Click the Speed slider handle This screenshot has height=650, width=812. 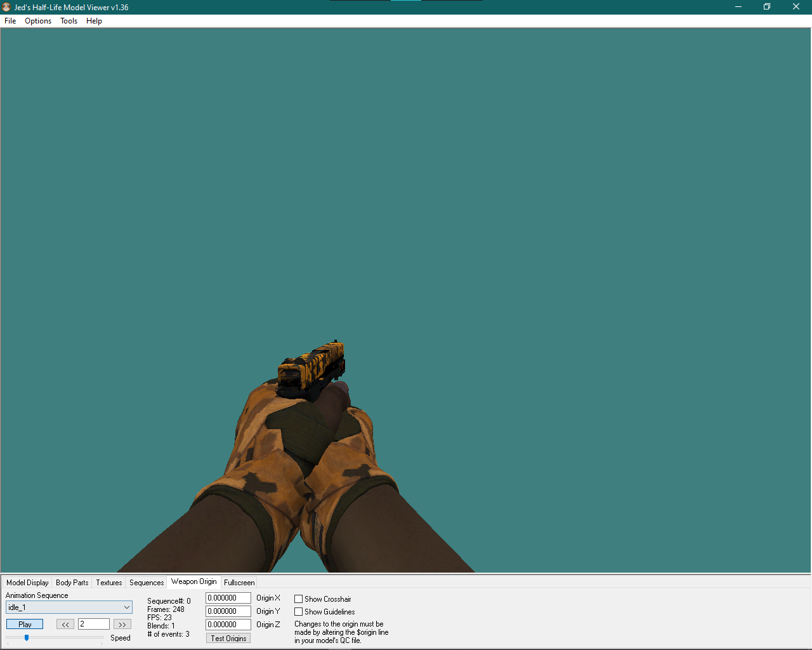click(27, 637)
